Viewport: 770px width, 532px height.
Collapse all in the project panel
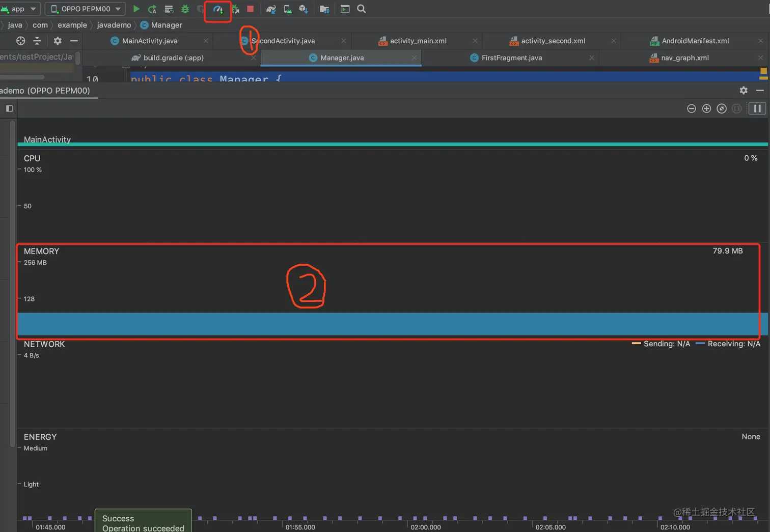37,41
